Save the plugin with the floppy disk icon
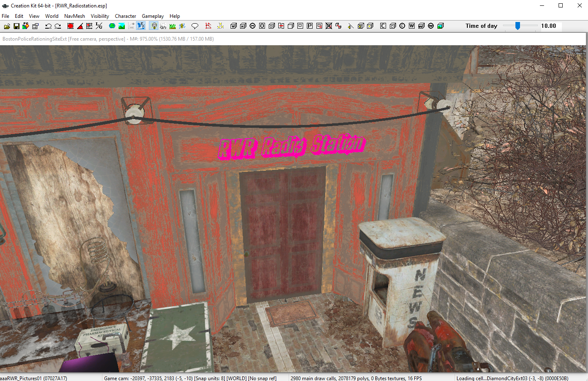 coord(17,26)
